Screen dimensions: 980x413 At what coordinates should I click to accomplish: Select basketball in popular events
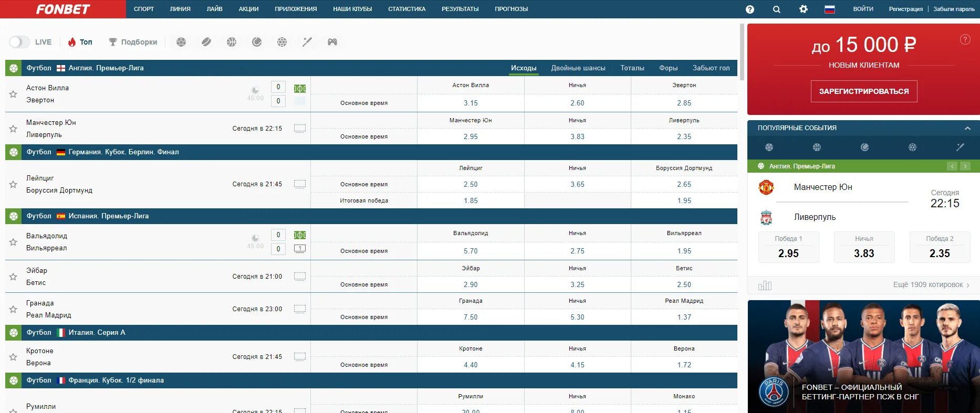(x=817, y=147)
